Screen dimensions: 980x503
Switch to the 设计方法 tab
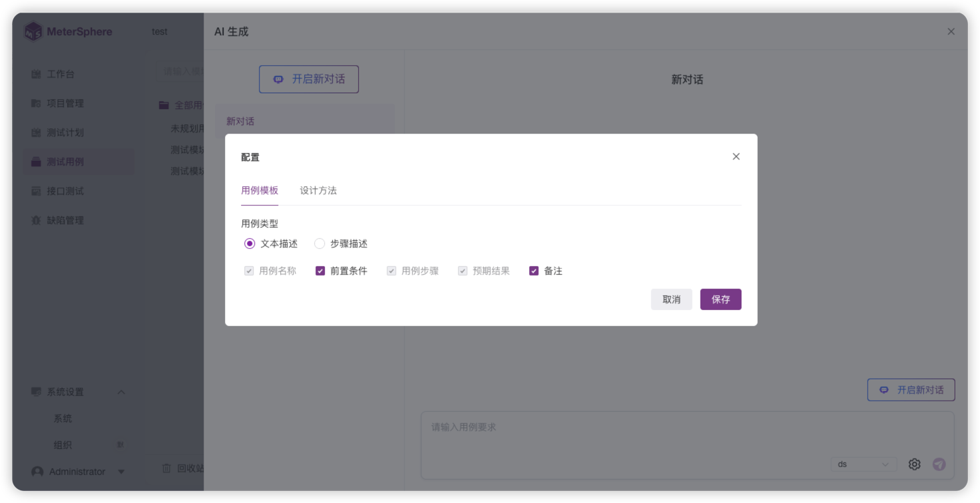pos(318,190)
